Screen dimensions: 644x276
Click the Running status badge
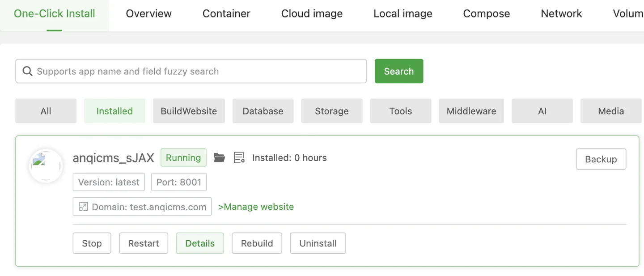(183, 157)
